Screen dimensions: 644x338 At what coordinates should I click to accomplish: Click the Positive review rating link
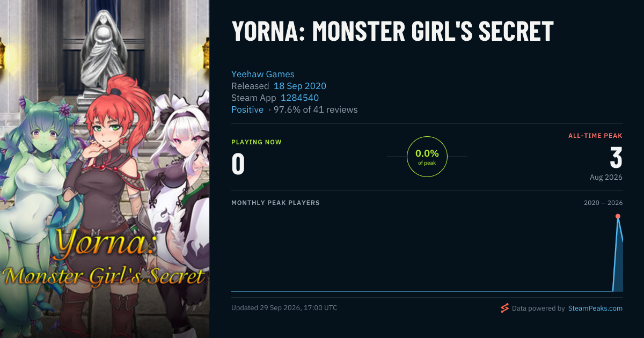[x=247, y=109]
